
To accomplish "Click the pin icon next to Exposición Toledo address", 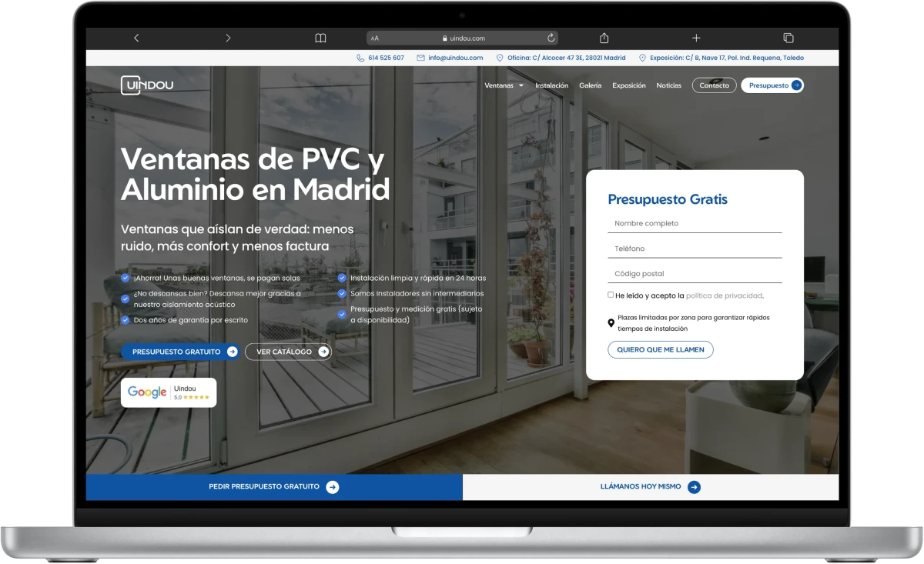I will [x=641, y=58].
